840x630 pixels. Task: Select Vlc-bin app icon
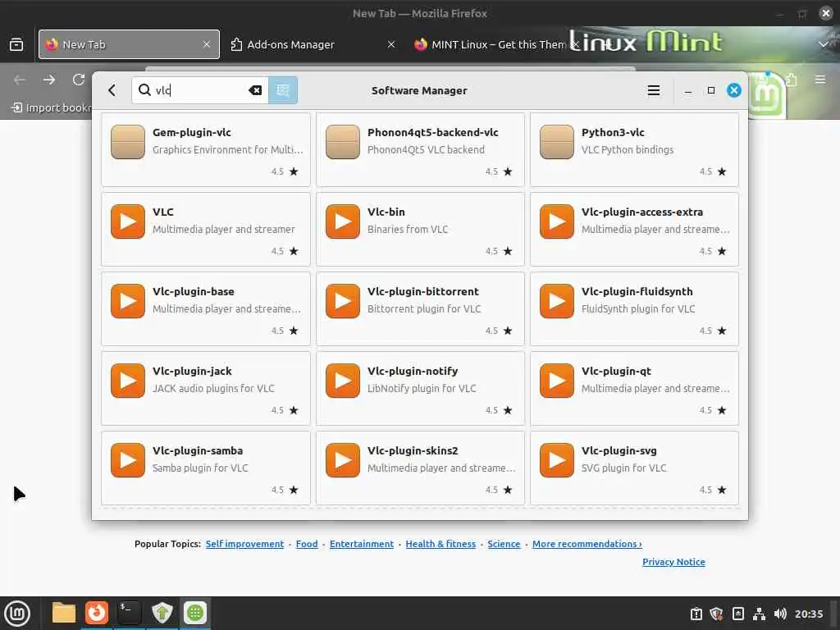(343, 221)
